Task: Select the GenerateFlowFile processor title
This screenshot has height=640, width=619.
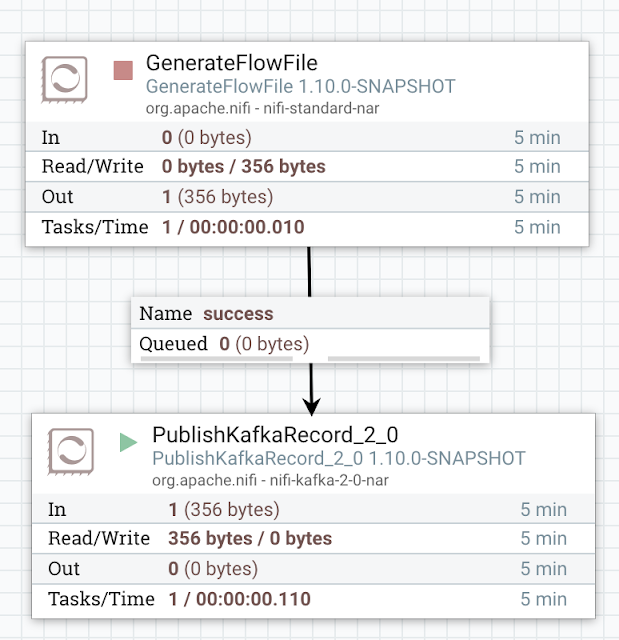Action: coord(232,63)
